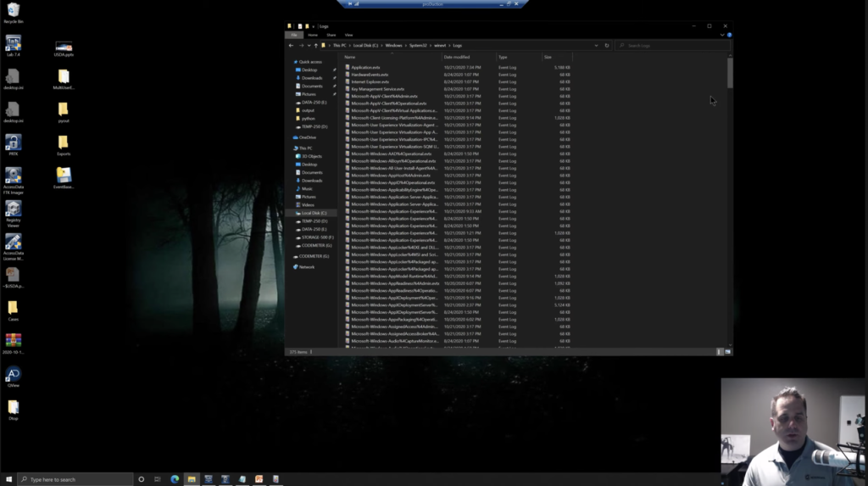Select Local Disk (C:) in navigation pane
The image size is (868, 486).
(x=314, y=213)
